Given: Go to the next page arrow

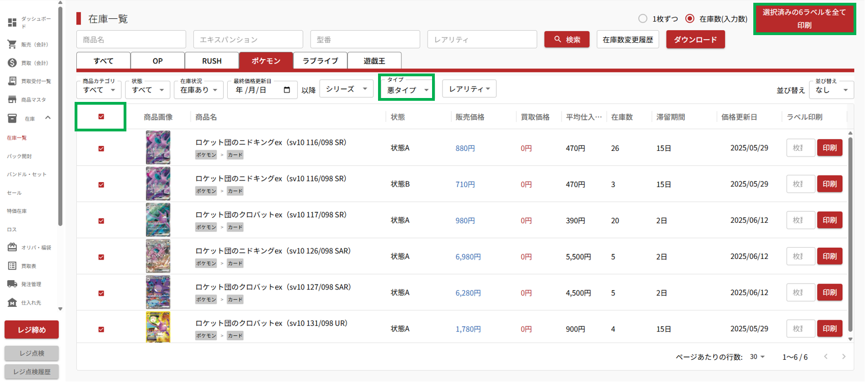Looking at the screenshot, I should coord(844,356).
